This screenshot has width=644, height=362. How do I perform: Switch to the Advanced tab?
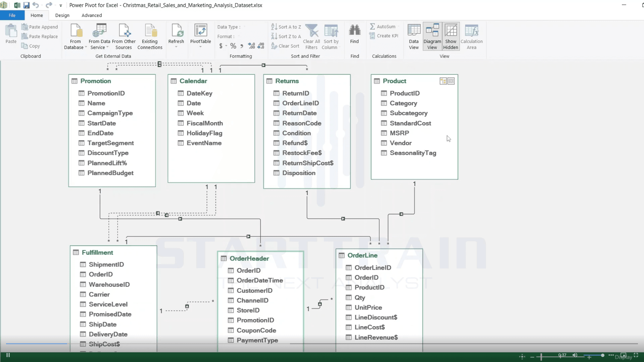(x=92, y=15)
